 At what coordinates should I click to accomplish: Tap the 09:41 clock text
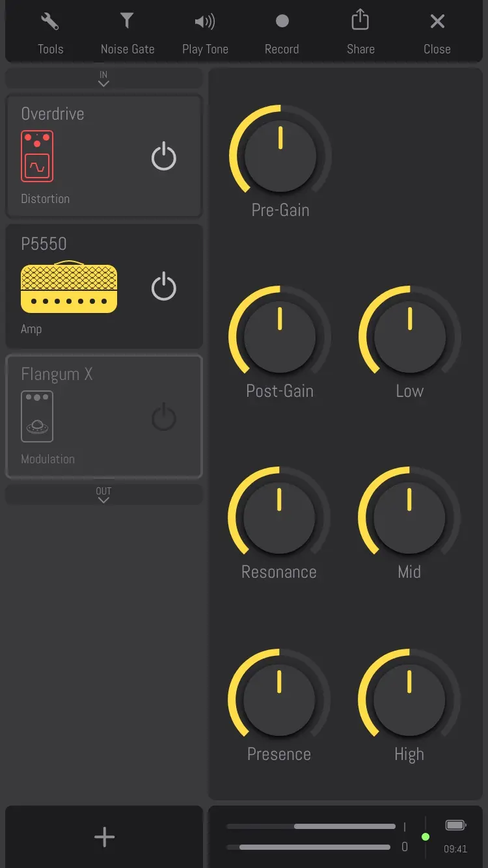coord(455,849)
